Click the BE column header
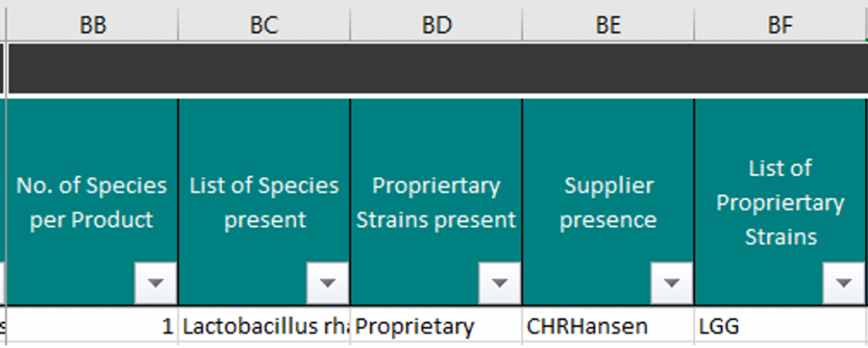This screenshot has height=348, width=868. point(608,25)
